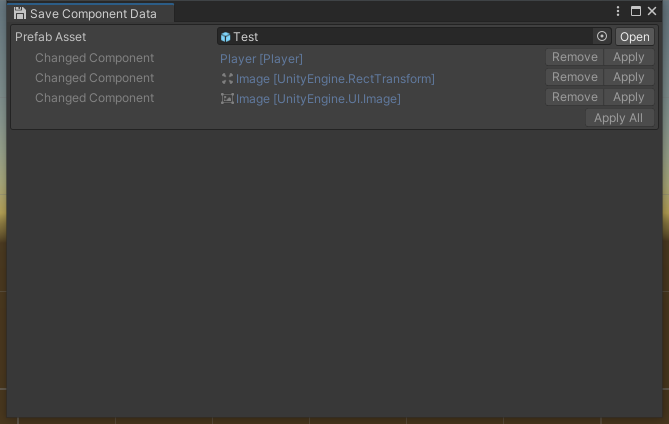Click Changed Component label beside Image RectTransform
669x424 pixels.
click(x=94, y=78)
